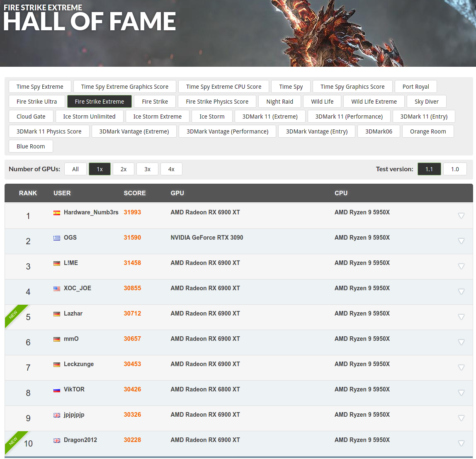Expand details for L!ME result row
Screen dimensions: 476x459
coord(461,266)
